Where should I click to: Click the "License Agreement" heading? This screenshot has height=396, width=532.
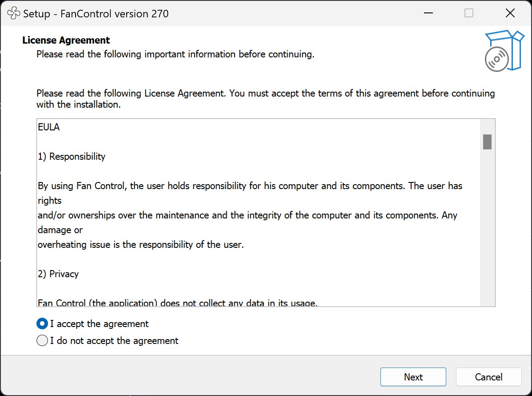click(x=66, y=40)
